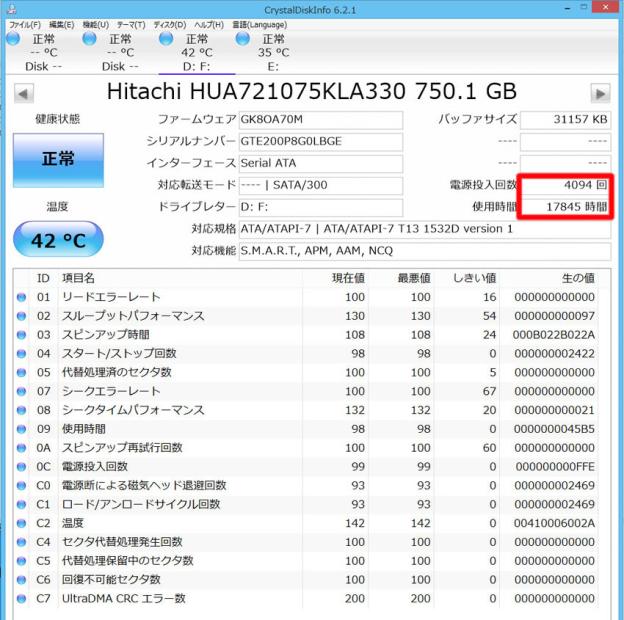The height and width of the screenshot is (620, 624).
Task: Open the ファイル(F) menu
Action: click(25, 25)
